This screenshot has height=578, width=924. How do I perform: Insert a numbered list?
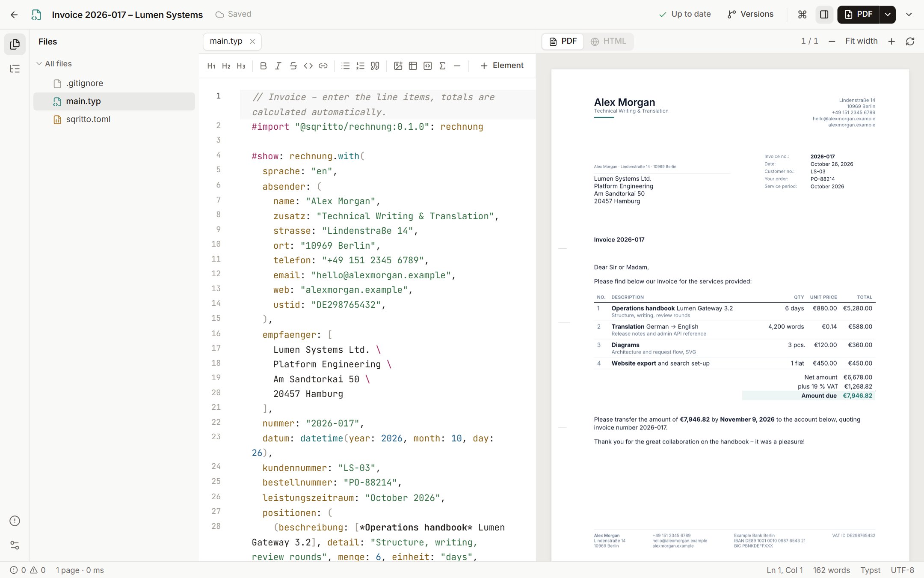point(360,66)
